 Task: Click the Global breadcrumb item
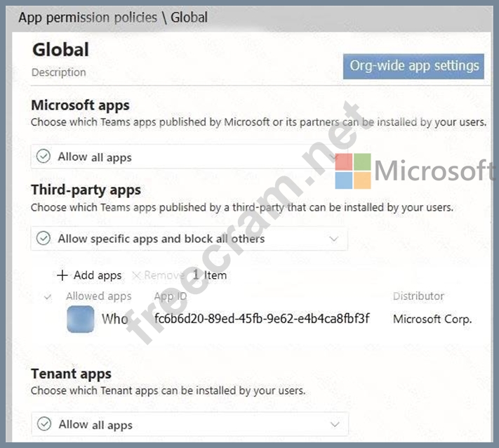pyautogui.click(x=188, y=18)
